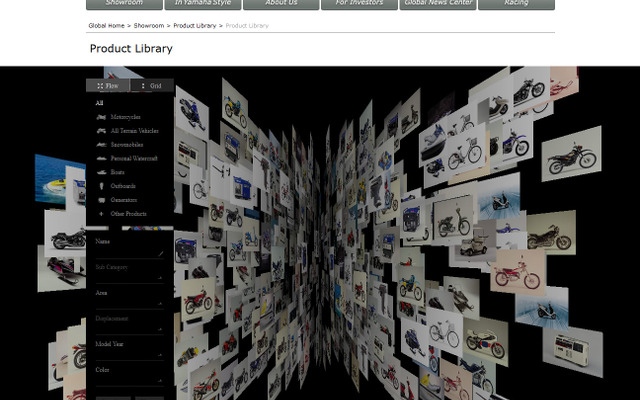Open the Global News Center tab

click(x=438, y=4)
